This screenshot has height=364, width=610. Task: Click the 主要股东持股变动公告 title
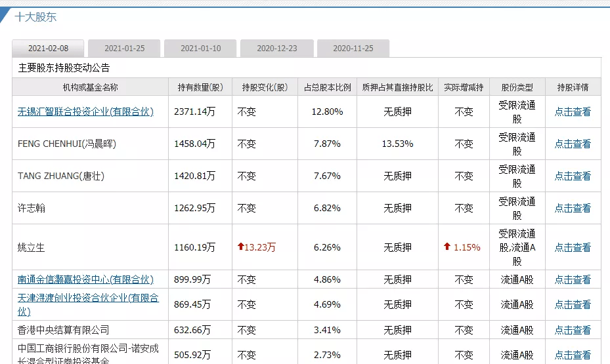[64, 68]
